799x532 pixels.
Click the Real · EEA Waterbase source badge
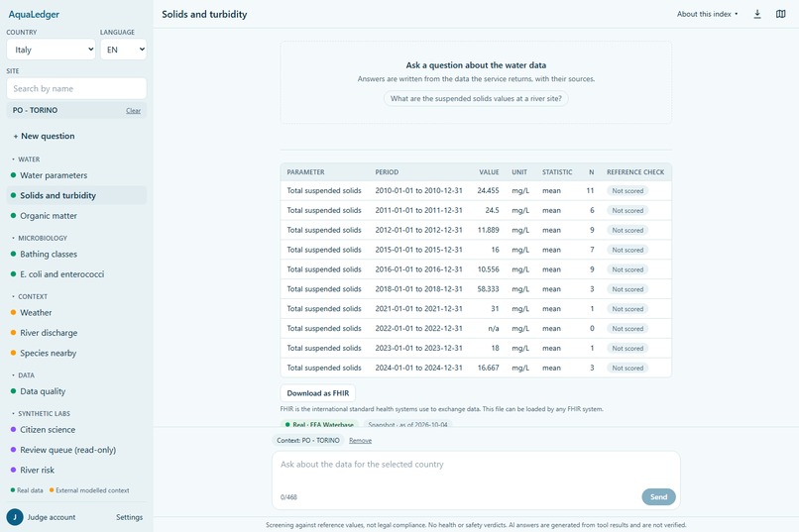point(319,424)
